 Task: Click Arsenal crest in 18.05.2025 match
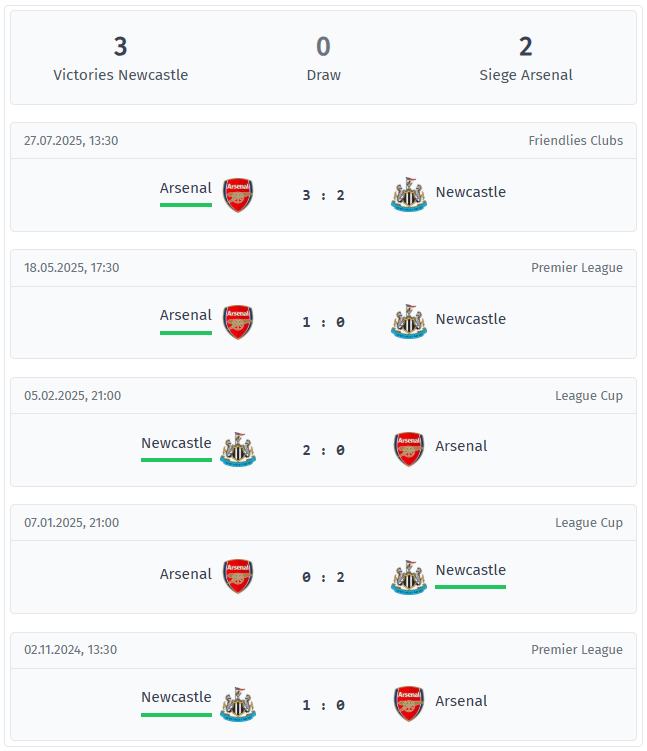[x=238, y=322]
